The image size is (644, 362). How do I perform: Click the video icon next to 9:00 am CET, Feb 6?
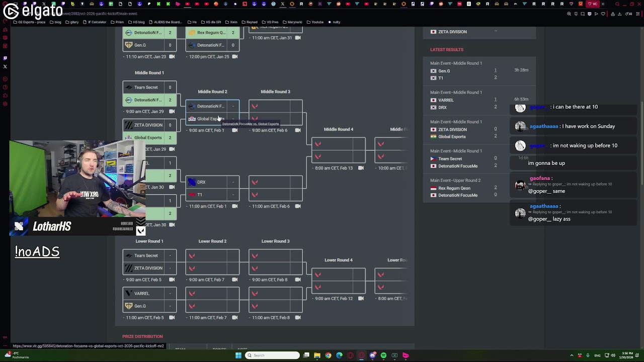click(298, 130)
